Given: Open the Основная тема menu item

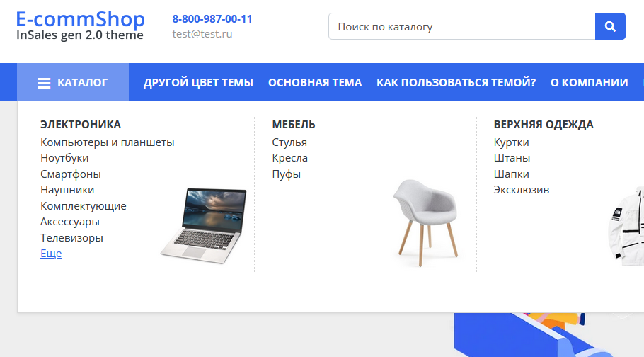Looking at the screenshot, I should point(315,82).
